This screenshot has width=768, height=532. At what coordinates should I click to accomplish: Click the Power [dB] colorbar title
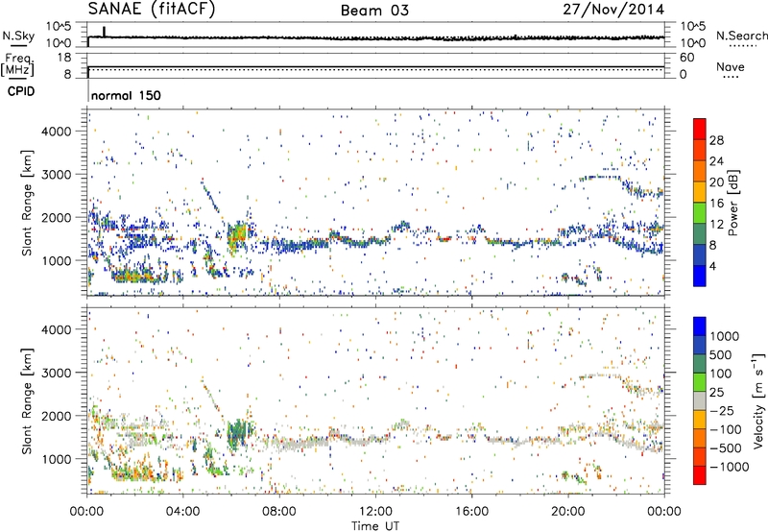click(733, 203)
